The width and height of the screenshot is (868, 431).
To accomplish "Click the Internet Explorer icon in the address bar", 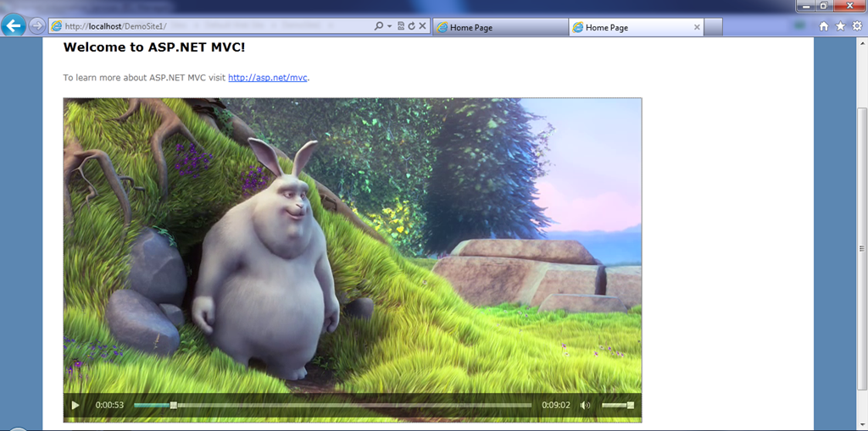I will (x=56, y=26).
